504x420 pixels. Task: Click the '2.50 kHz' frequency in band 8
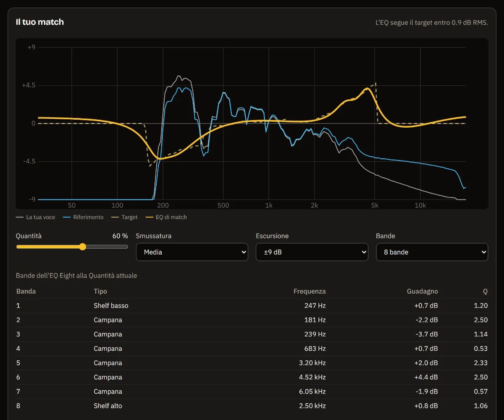click(312, 406)
